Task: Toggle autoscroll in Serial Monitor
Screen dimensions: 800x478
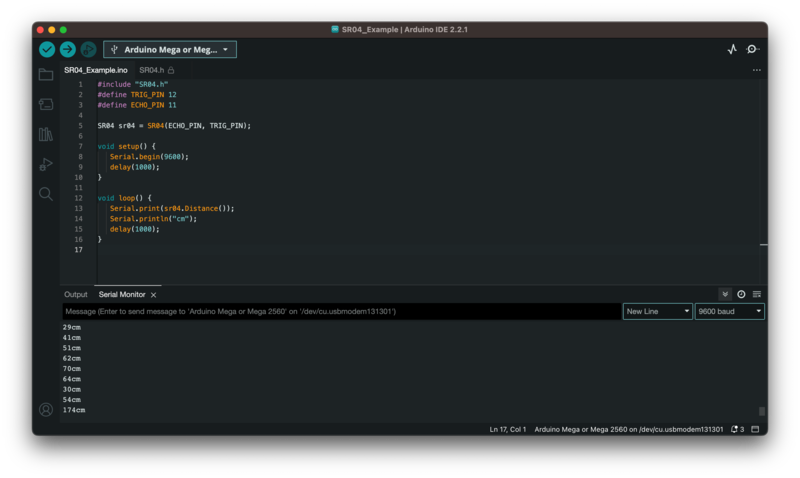Action: tap(725, 294)
